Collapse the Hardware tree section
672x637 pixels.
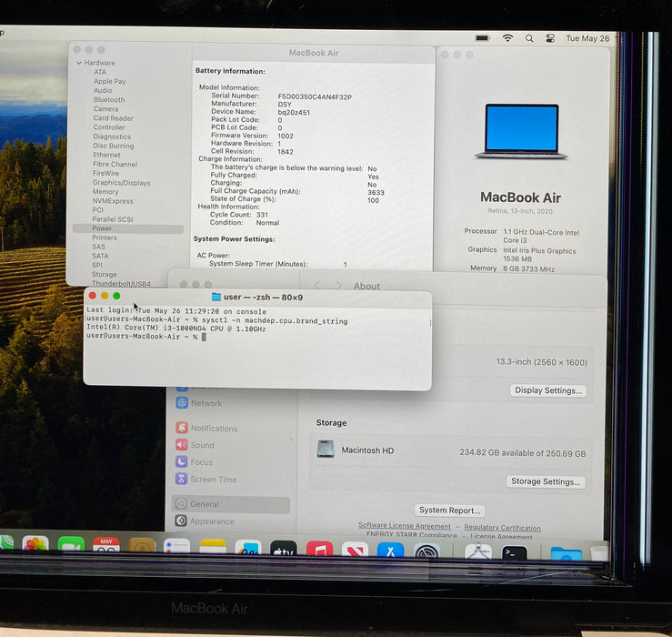[x=79, y=63]
